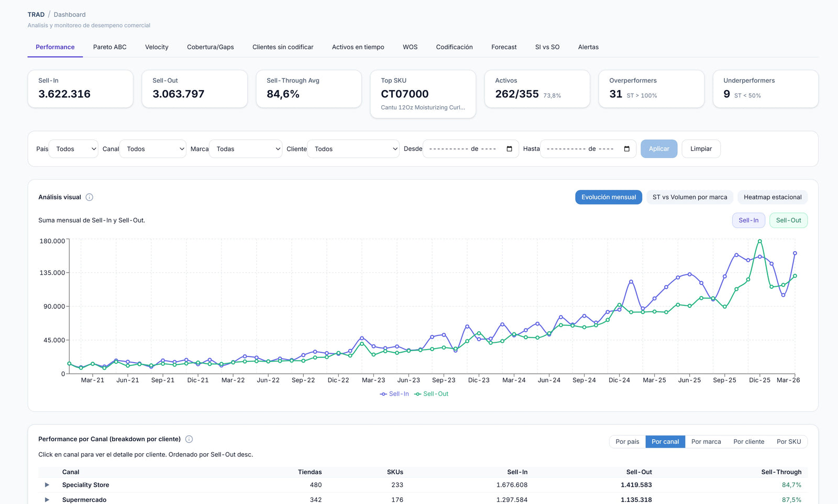Switch to the Performance tab
Screen dimensions: 838x504
pyautogui.click(x=55, y=47)
